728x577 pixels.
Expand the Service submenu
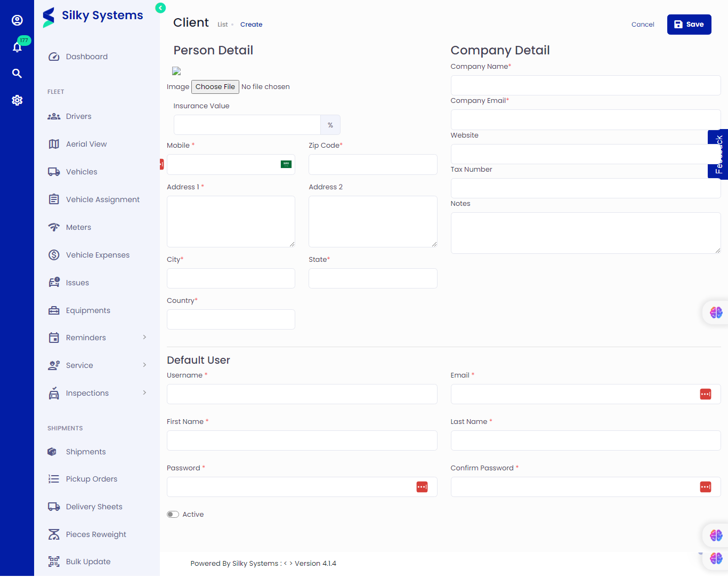point(144,365)
